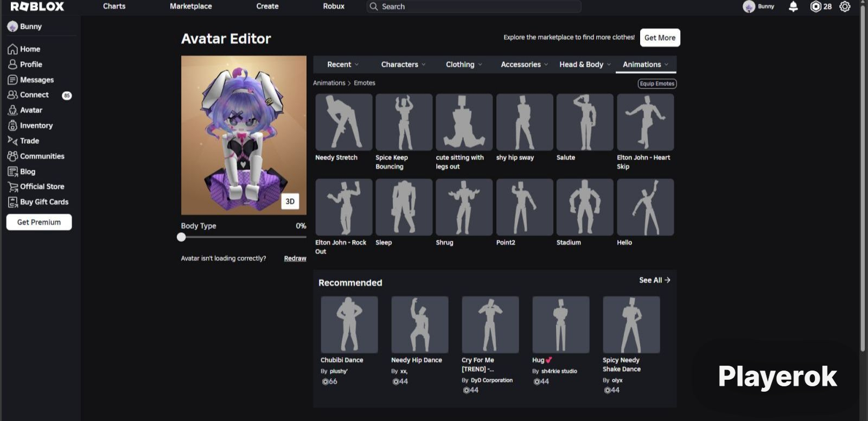Open Robux balance icon showing 28
Viewport: 868px width, 421px height.
pyautogui.click(x=815, y=7)
